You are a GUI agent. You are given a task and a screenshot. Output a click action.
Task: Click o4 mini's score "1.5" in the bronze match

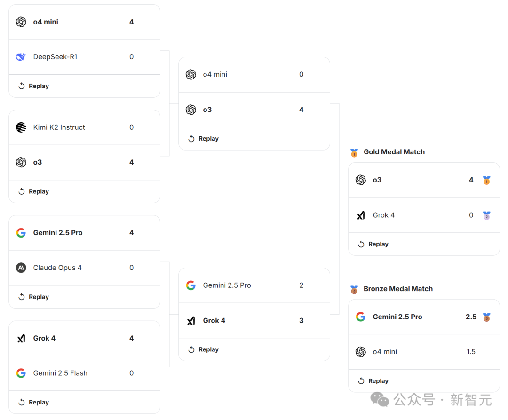point(471,352)
